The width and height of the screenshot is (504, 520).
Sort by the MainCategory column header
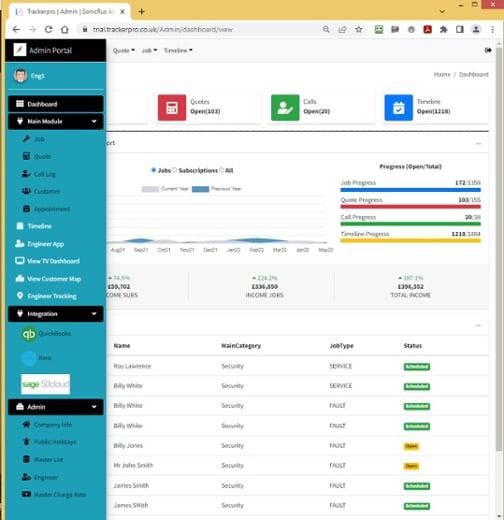[x=241, y=346]
